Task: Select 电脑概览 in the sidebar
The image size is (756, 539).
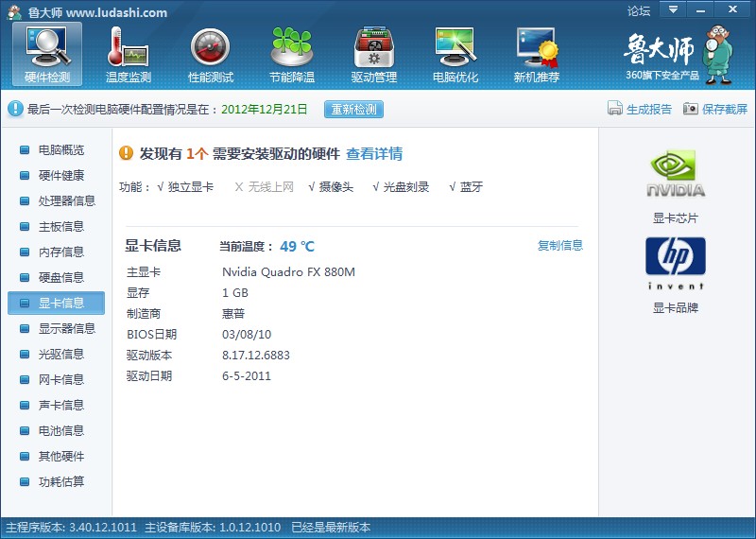Action: [60, 149]
